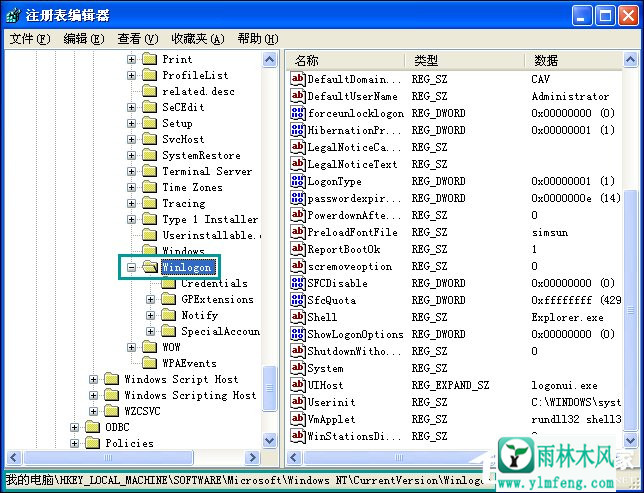Expand the SeCEdit key
Image resolution: width=644 pixels, height=493 pixels.
131,108
